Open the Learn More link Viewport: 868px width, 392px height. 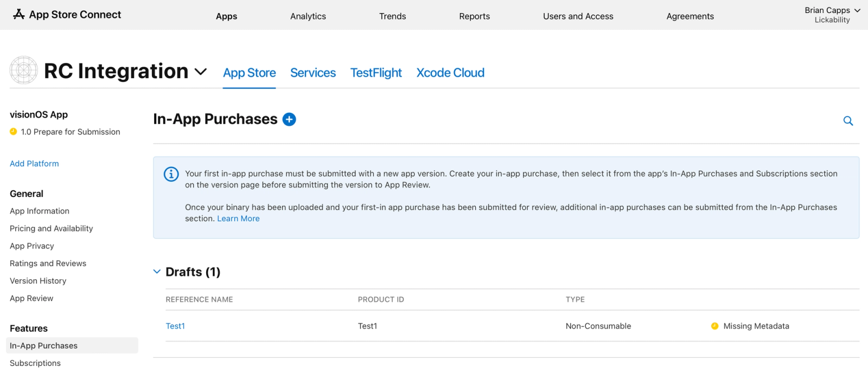pyautogui.click(x=238, y=219)
